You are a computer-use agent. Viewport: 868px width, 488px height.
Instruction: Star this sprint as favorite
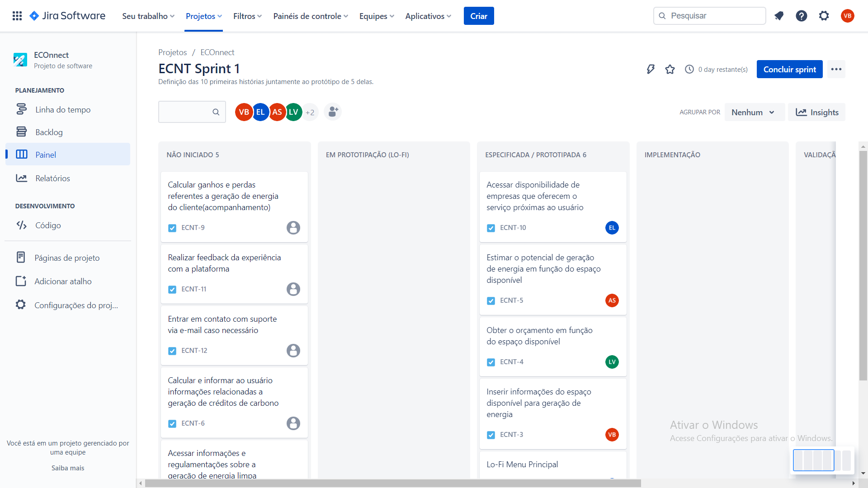670,69
